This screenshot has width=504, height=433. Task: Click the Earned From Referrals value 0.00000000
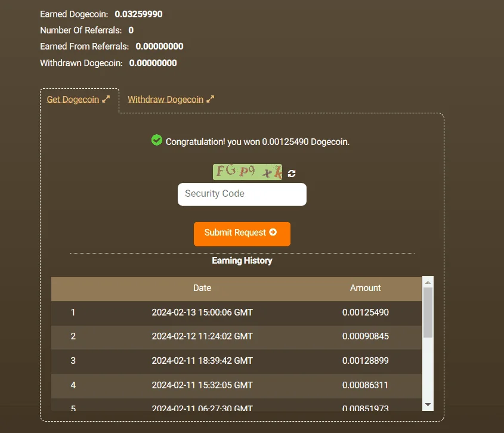point(159,47)
